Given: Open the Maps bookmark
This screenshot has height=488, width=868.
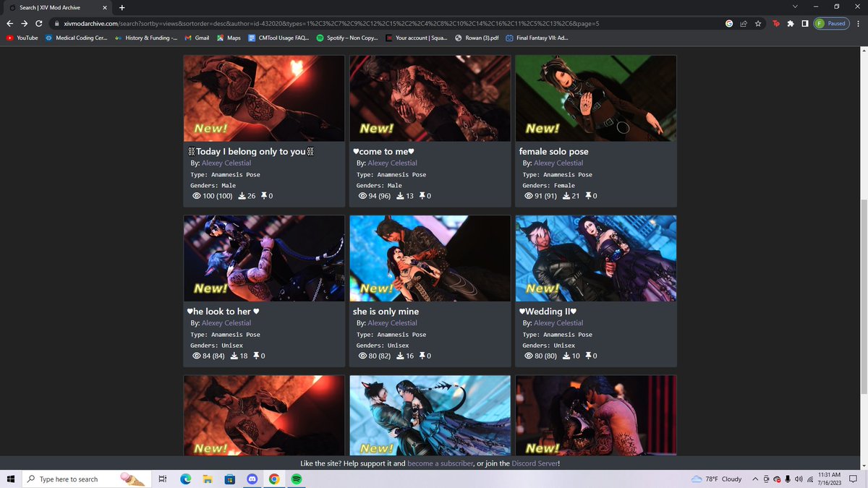Looking at the screenshot, I should click(229, 38).
